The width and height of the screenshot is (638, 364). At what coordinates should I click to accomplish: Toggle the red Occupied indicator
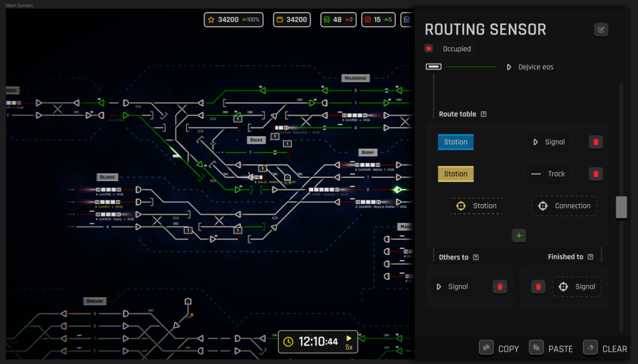[429, 48]
